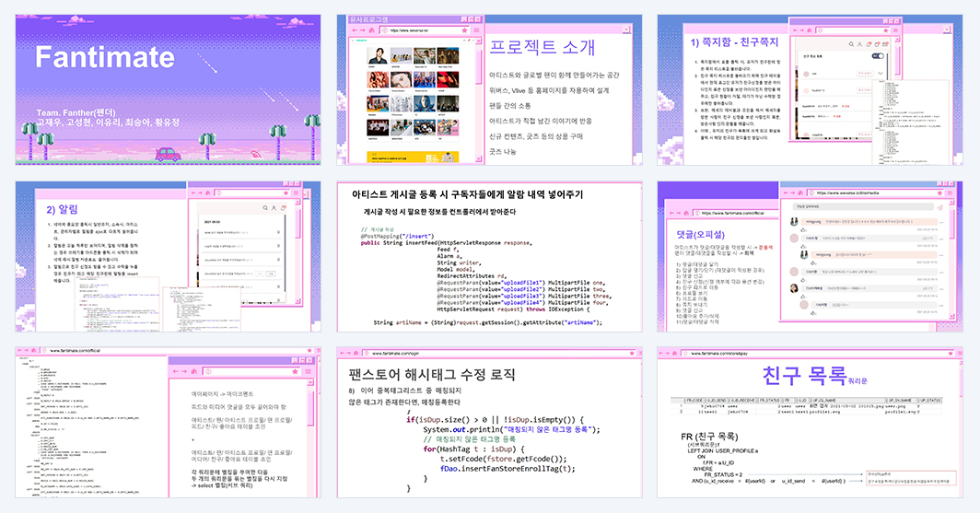
Task: Click the 댓글(오피셜) heading
Action: [x=700, y=235]
